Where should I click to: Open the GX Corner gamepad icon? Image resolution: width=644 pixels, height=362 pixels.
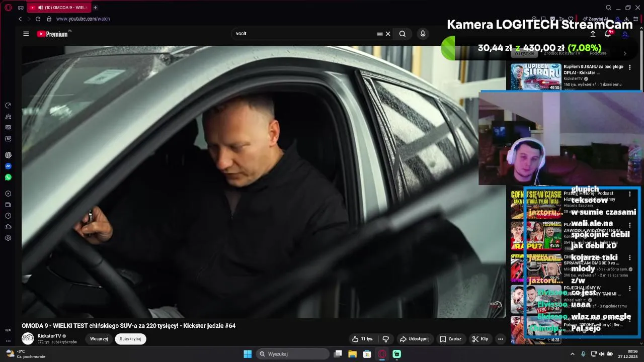[21, 8]
